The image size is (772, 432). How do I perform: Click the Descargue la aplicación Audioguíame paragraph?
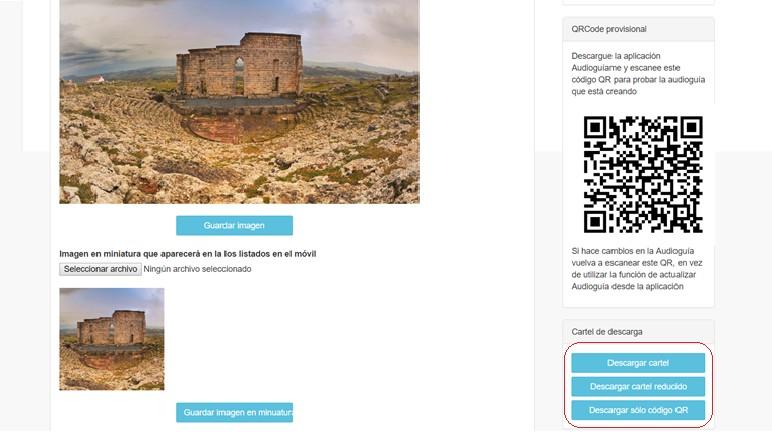tap(638, 73)
